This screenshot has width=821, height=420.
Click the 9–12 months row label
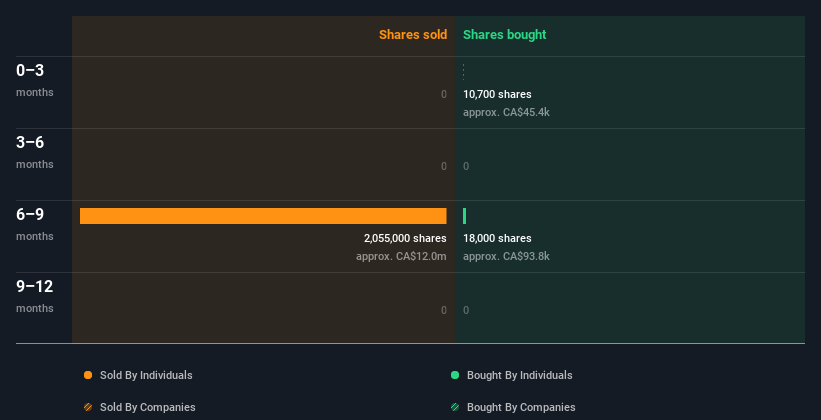coord(35,287)
